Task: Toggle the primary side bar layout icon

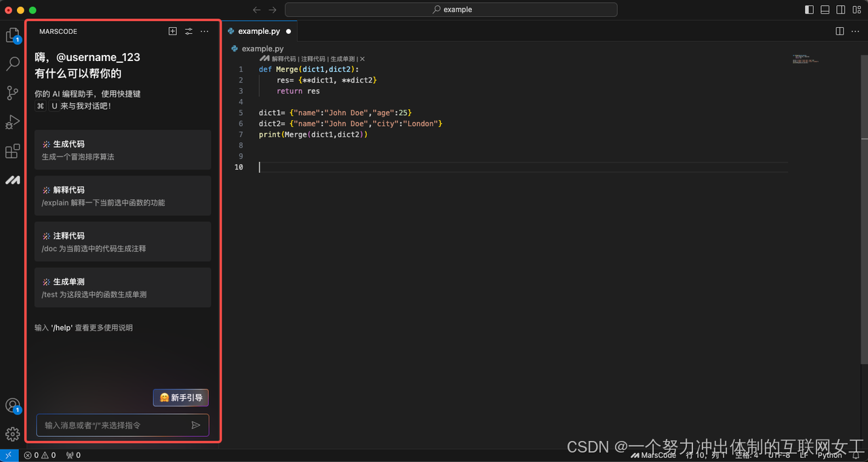Action: [809, 9]
